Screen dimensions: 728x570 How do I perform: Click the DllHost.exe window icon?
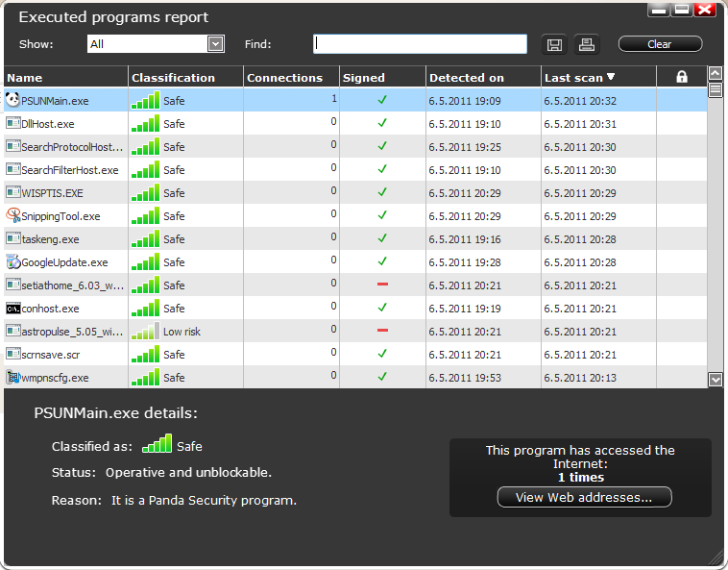pos(13,123)
